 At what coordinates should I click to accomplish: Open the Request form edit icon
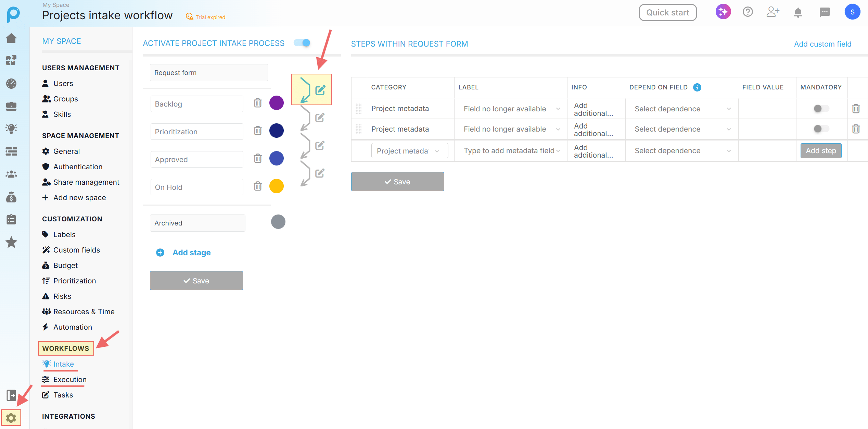click(320, 90)
